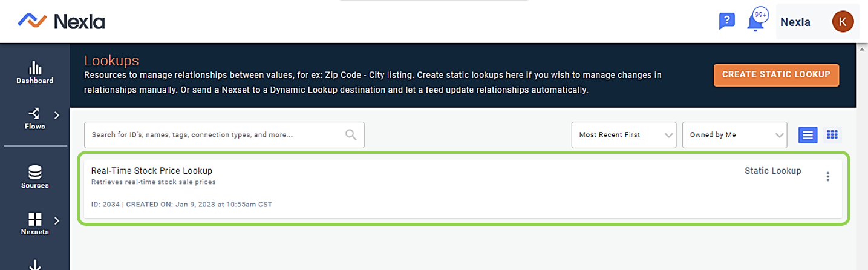Screen dimensions: 868x270
Task: Click the Nexla account name in header
Action: pos(795,22)
